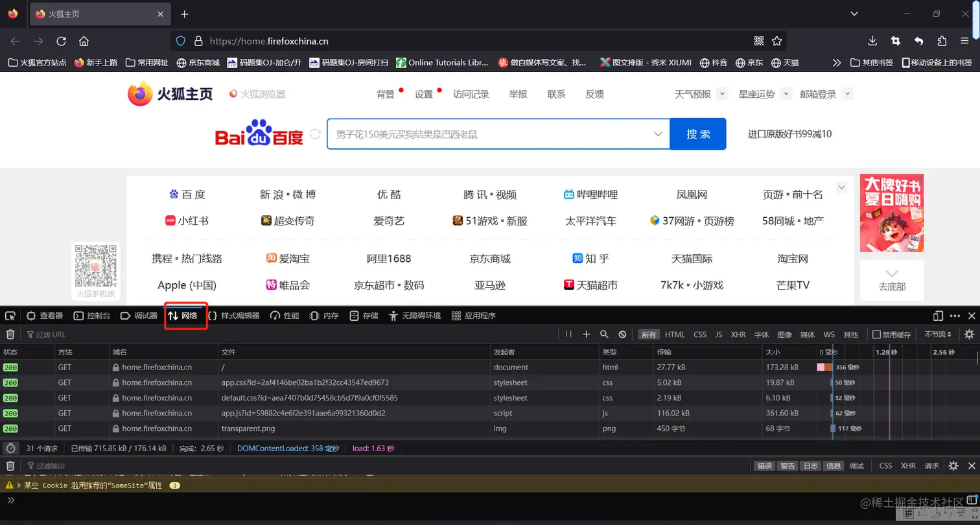Show more bookmarks with chevron overflow

point(837,63)
